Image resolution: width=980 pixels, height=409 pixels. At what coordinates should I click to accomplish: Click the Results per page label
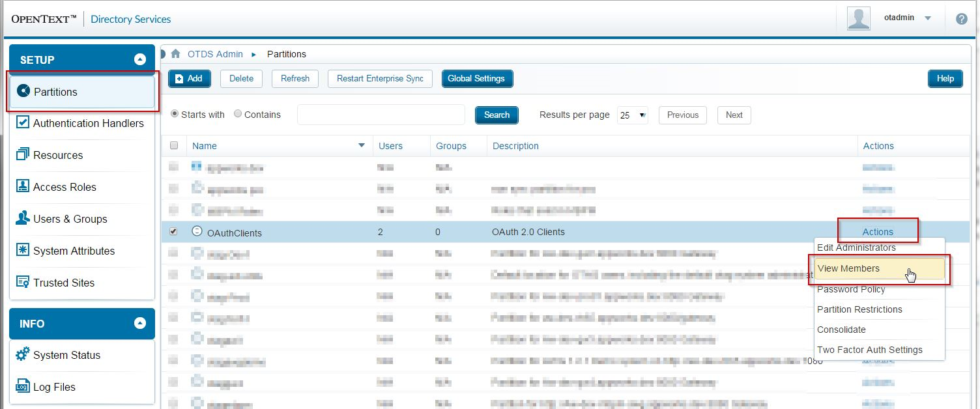coord(575,115)
